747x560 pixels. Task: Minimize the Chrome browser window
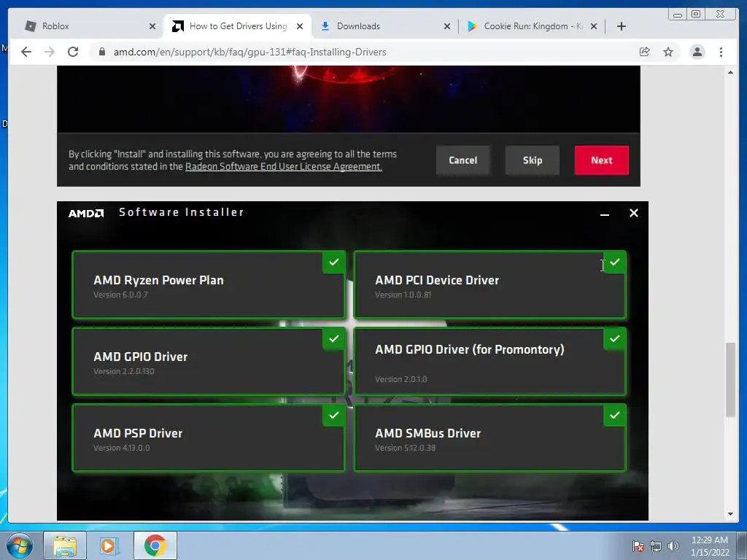[x=678, y=15]
